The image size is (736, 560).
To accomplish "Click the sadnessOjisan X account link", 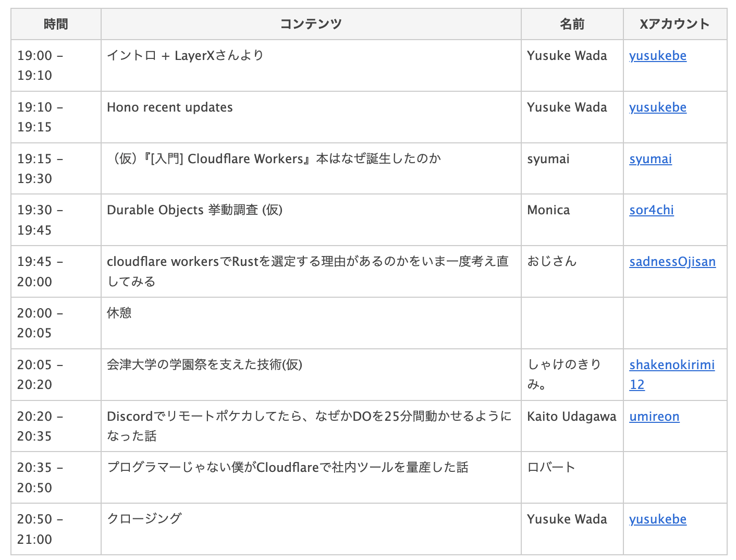I will (672, 261).
